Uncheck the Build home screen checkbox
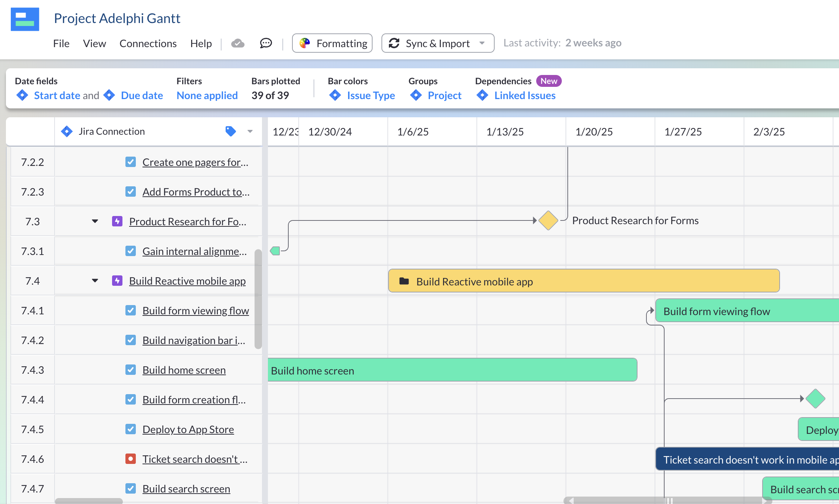 [131, 370]
